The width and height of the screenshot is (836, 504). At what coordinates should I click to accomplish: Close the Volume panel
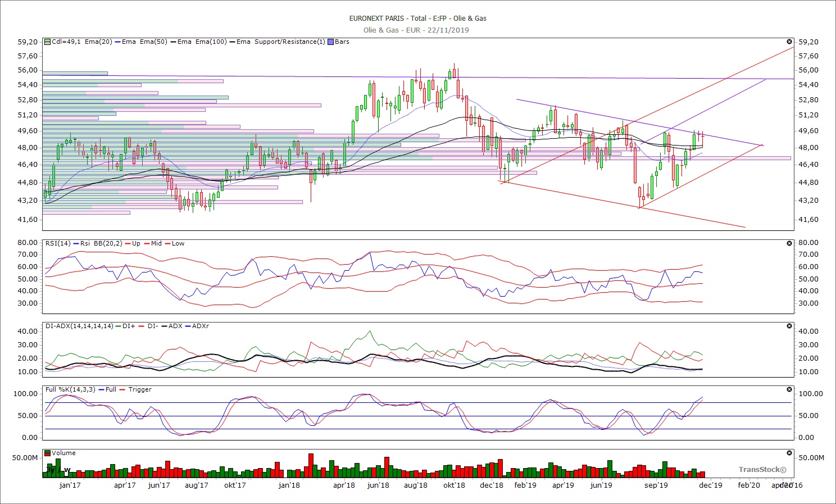[789, 453]
